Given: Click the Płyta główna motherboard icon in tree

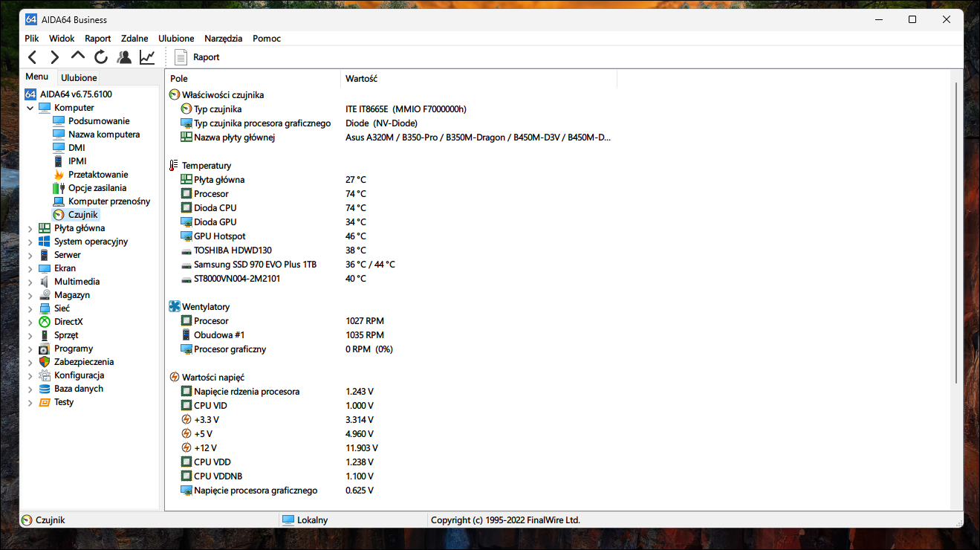Looking at the screenshot, I should [x=45, y=228].
